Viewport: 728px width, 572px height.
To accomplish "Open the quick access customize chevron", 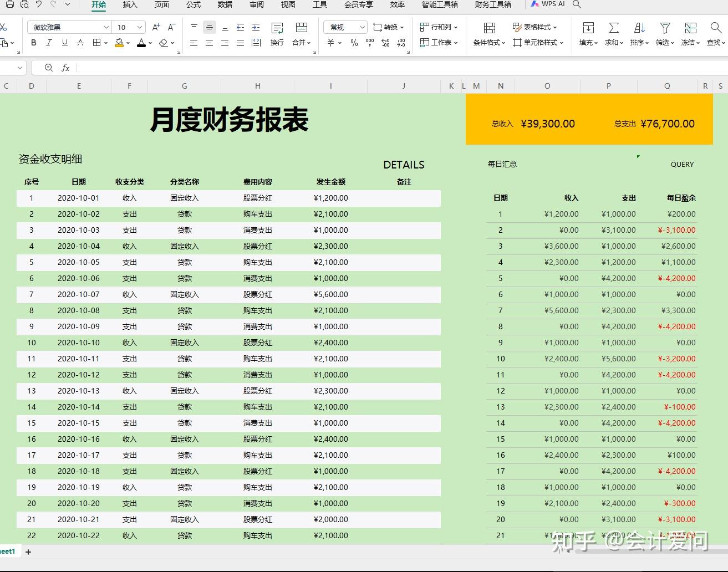I will point(68,4).
